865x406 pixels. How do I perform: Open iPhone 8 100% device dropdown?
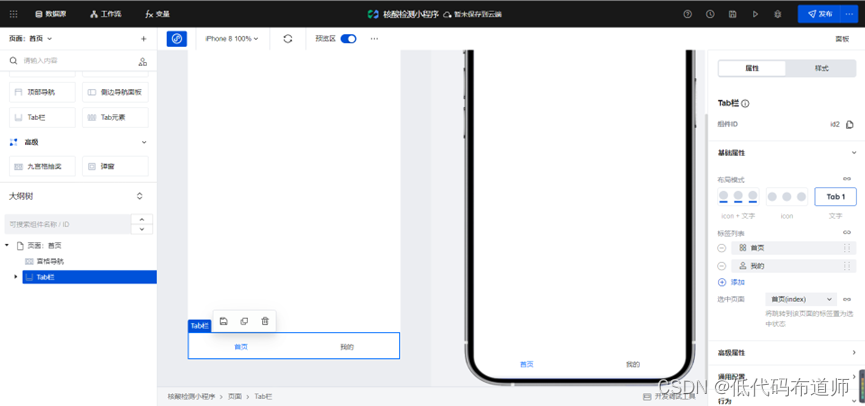tap(232, 39)
